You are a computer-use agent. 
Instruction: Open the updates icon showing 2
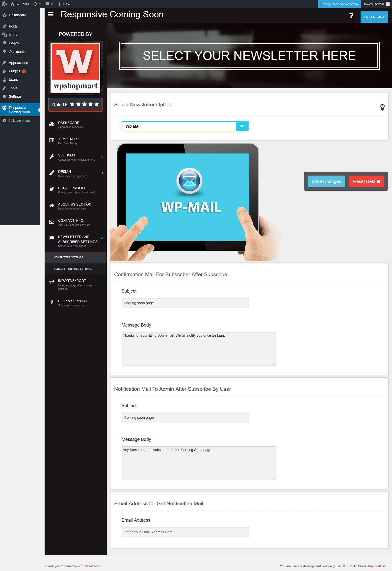coord(35,4)
